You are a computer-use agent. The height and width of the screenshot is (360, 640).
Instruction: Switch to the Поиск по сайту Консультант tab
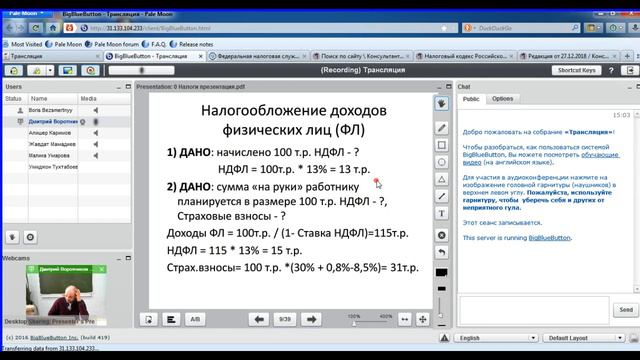click(361, 56)
